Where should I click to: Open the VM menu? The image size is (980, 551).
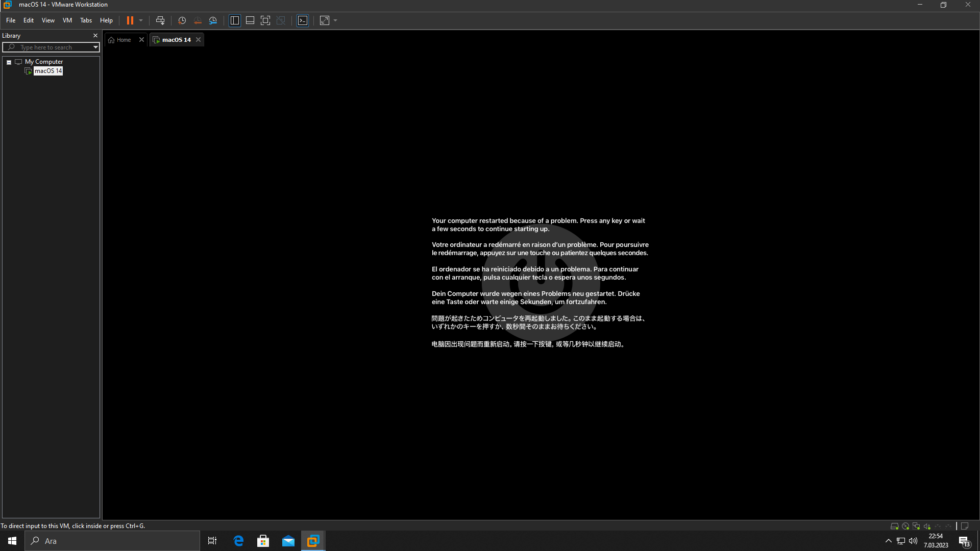67,20
